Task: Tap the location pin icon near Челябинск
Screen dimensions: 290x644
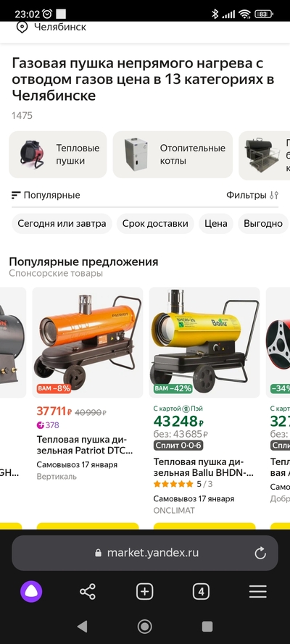Action: [x=22, y=27]
